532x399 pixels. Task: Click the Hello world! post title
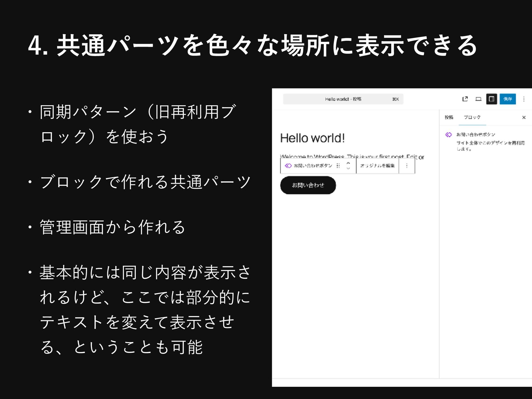click(x=312, y=138)
